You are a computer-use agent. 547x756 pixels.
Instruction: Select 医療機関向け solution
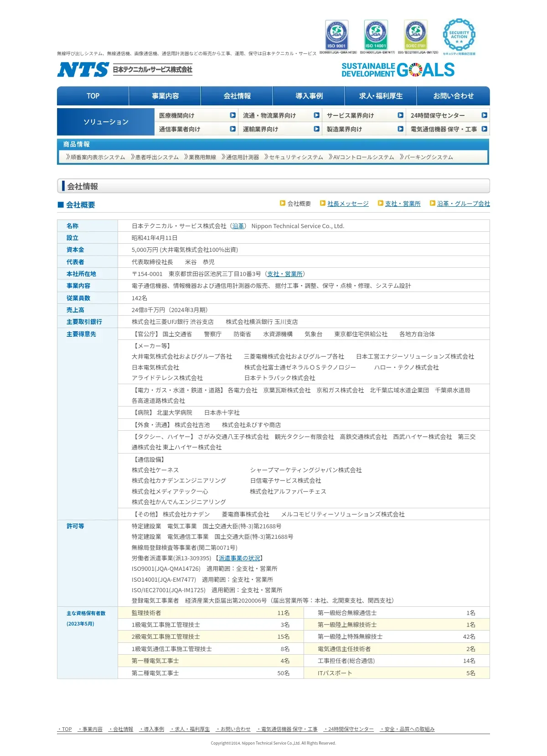196,115
